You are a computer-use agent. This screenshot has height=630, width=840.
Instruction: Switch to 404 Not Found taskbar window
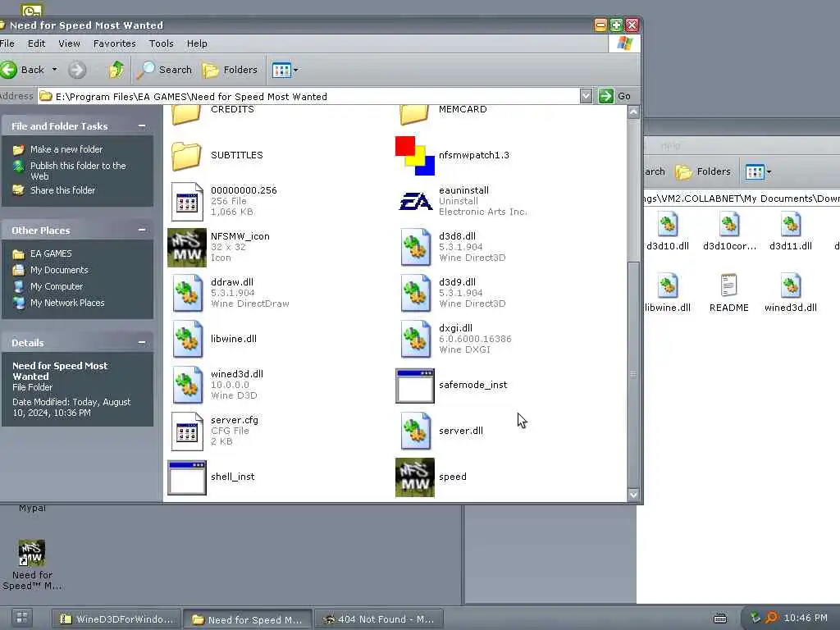379,619
